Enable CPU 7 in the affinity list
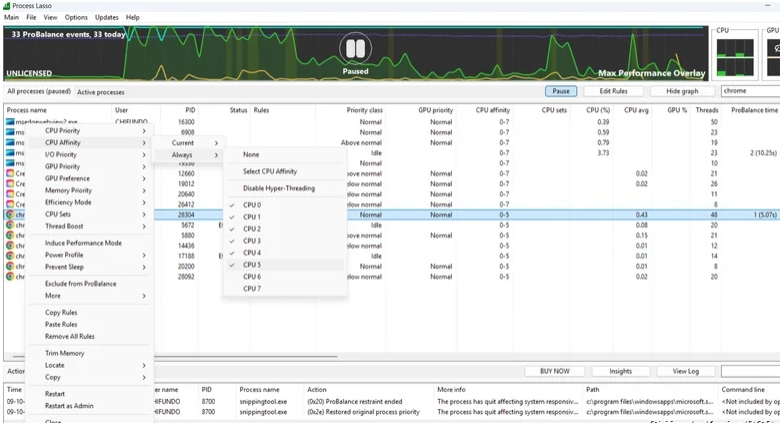This screenshot has height=423, width=780. pyautogui.click(x=285, y=289)
